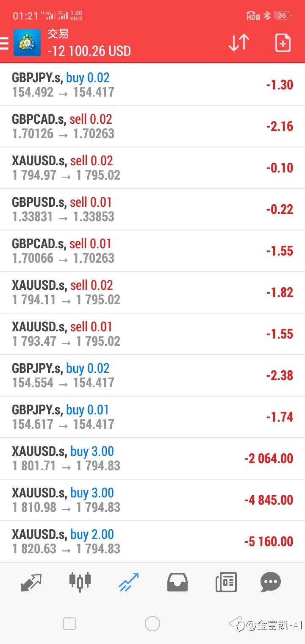This screenshot has height=644, width=305.
Task: Tap the -12 100.26 USD balance header
Action: click(89, 51)
